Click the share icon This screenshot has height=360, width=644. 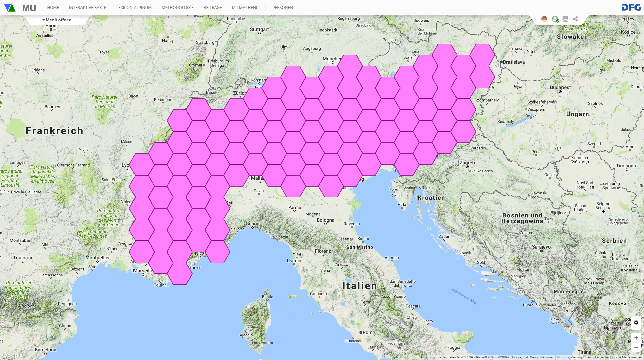tap(575, 19)
